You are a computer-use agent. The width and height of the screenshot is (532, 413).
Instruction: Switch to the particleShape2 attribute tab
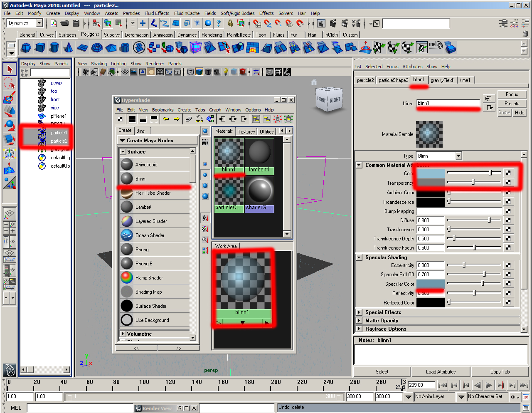coord(393,80)
